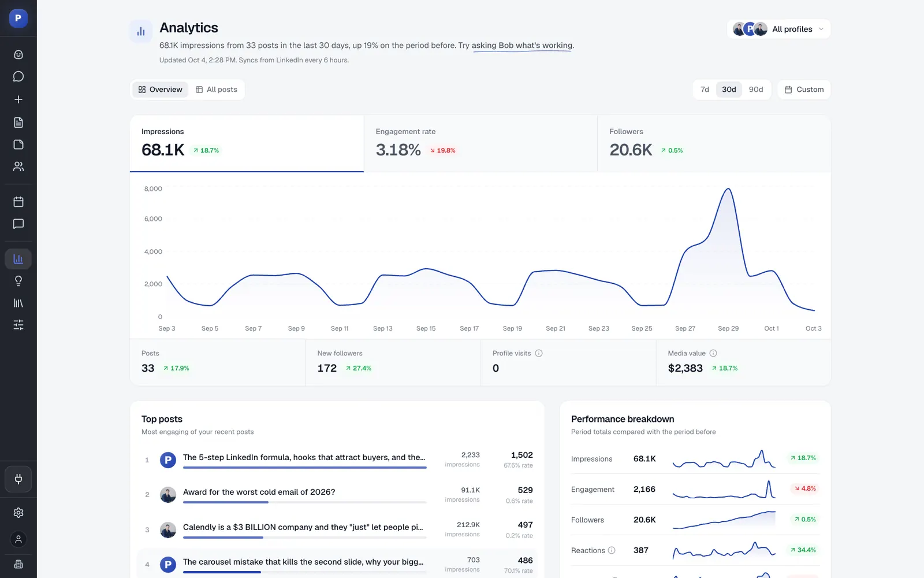Open the user account icon in the sidebar
This screenshot has height=578, width=924.
pos(18,539)
